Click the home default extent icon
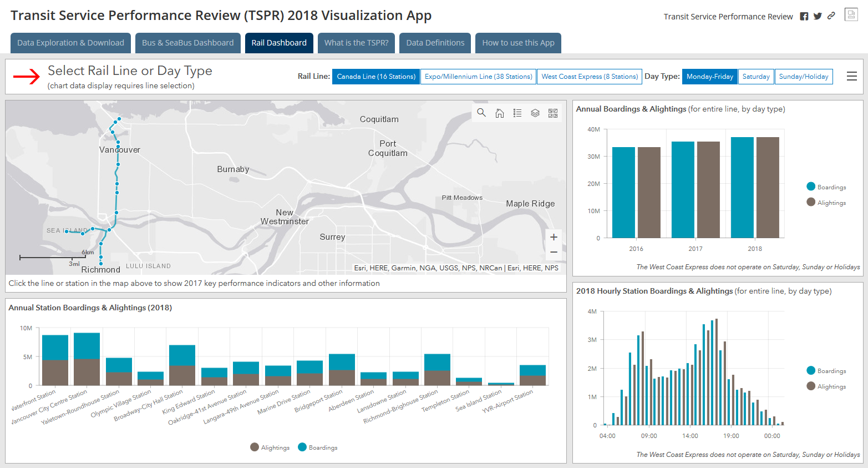The image size is (868, 468). click(499, 112)
